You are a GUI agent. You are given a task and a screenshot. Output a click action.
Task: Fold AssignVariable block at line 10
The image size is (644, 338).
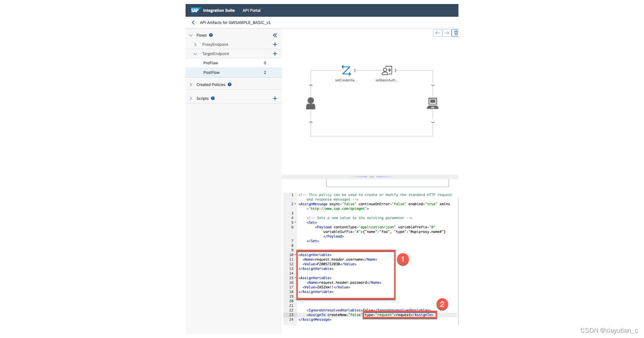[295, 255]
